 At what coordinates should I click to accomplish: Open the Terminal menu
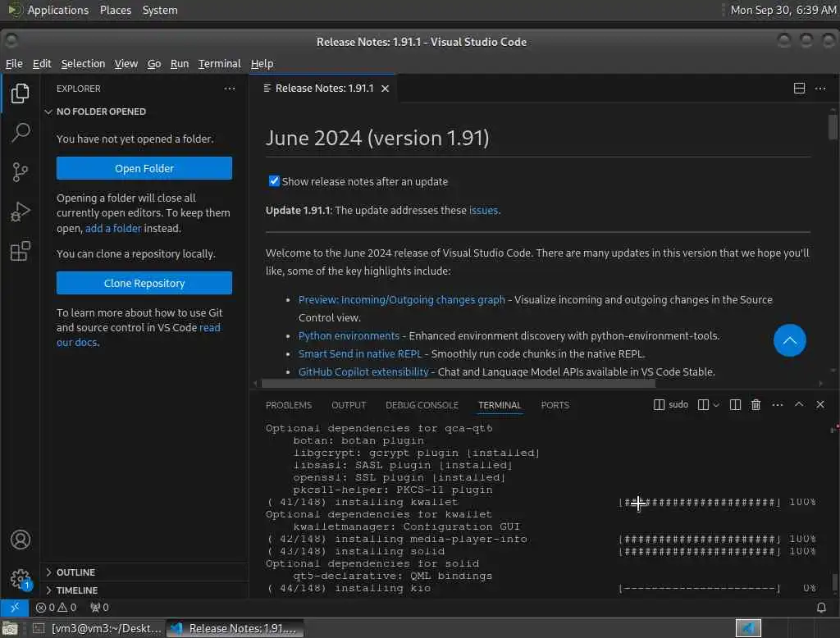pyautogui.click(x=220, y=64)
